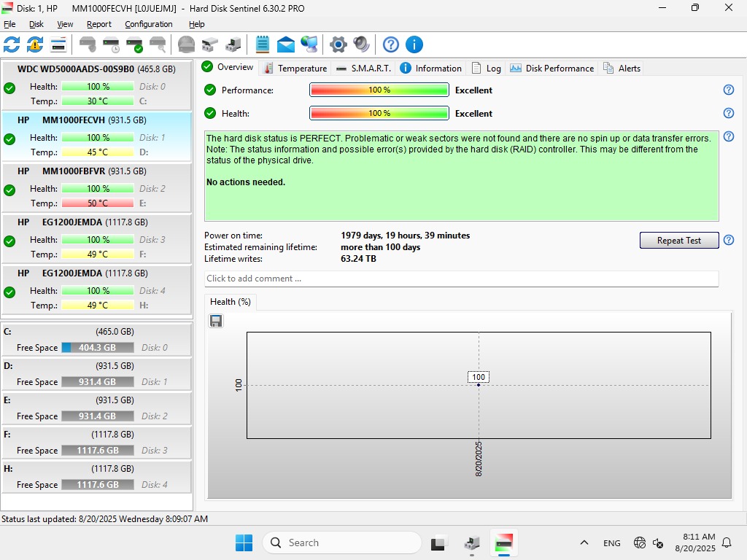The height and width of the screenshot is (560, 747).
Task: Click the refresh disk status icon
Action: (12, 44)
